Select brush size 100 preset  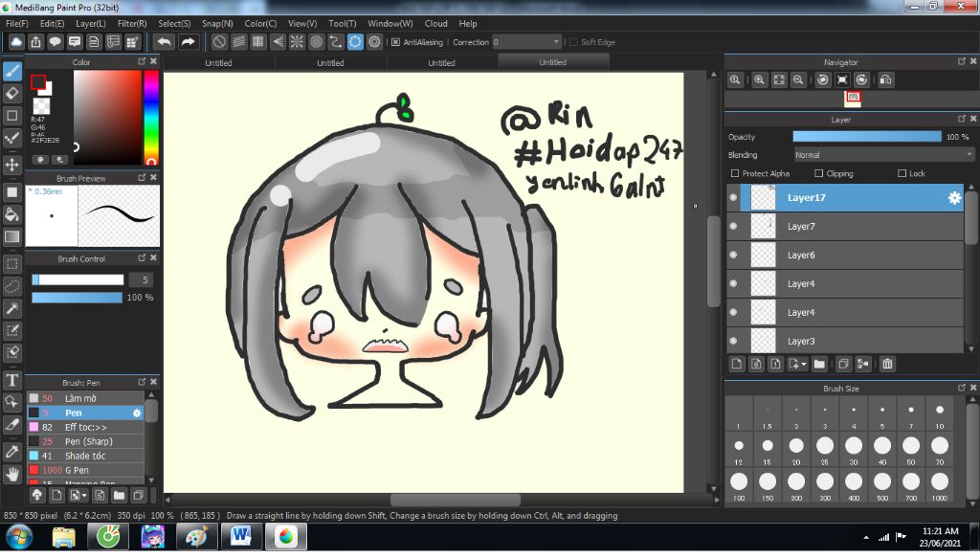(x=739, y=487)
